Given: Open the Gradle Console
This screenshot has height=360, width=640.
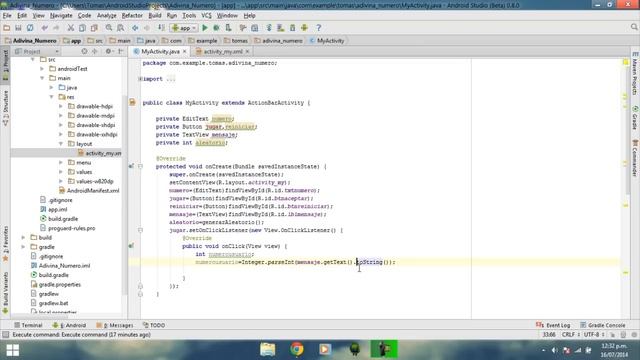Looking at the screenshot, I should 602,325.
